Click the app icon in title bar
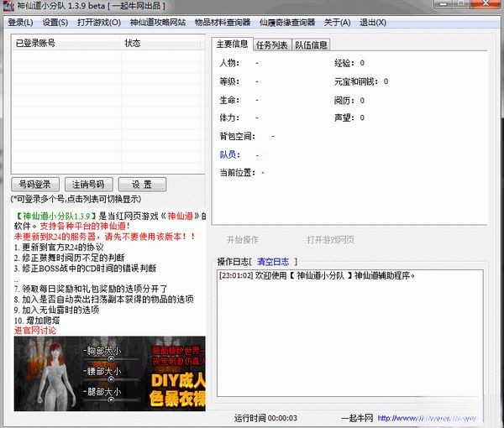Image resolution: width=504 pixels, height=428 pixels. click(x=8, y=7)
